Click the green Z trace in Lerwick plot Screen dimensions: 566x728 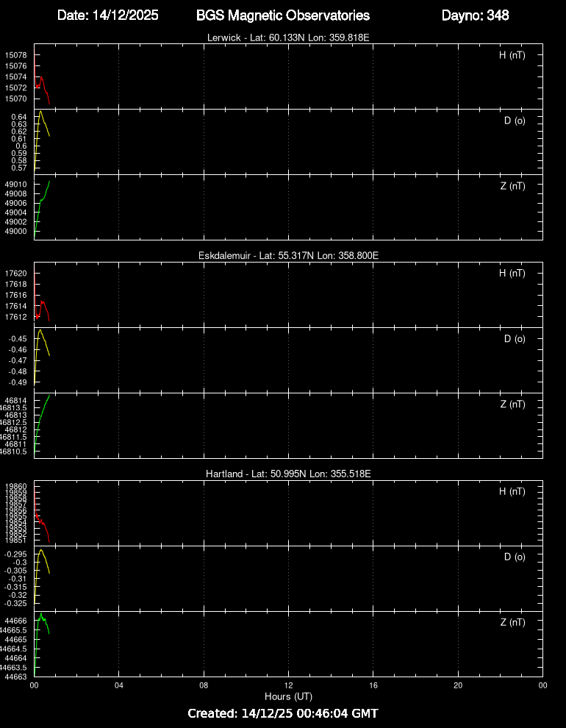point(44,197)
